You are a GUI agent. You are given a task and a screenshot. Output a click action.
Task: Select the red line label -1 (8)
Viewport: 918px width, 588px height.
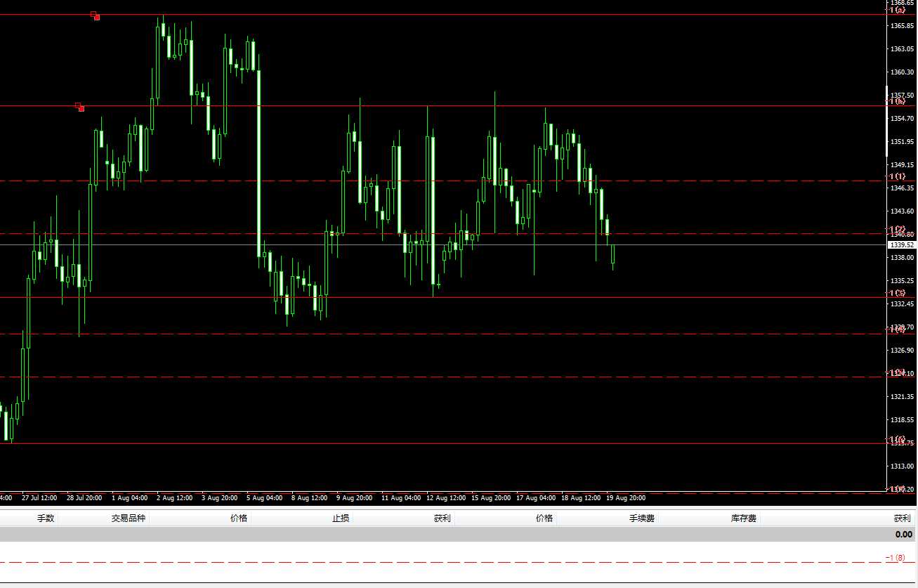[x=896, y=558]
